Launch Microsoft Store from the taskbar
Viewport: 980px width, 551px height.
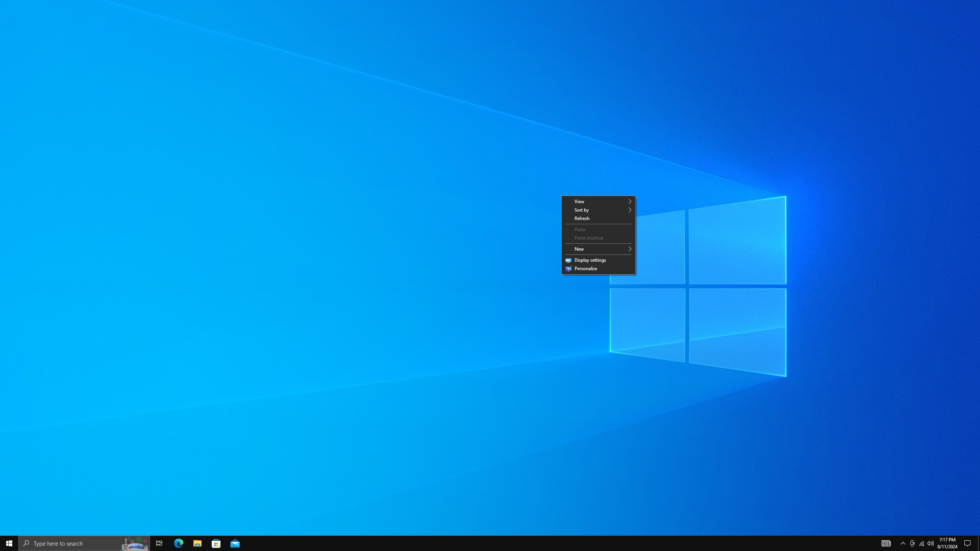pyautogui.click(x=216, y=543)
